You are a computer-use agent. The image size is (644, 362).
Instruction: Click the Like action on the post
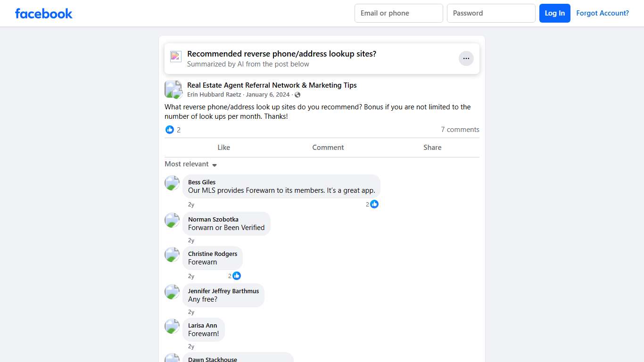click(x=223, y=147)
